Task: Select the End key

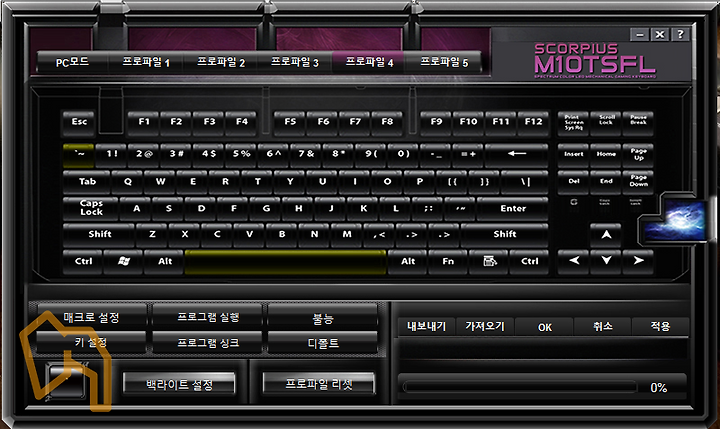Action: [606, 182]
